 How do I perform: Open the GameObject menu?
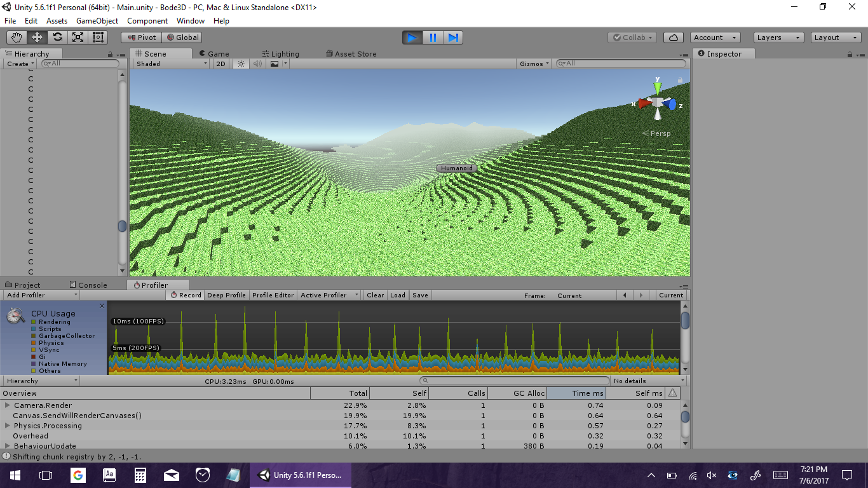[x=97, y=21]
